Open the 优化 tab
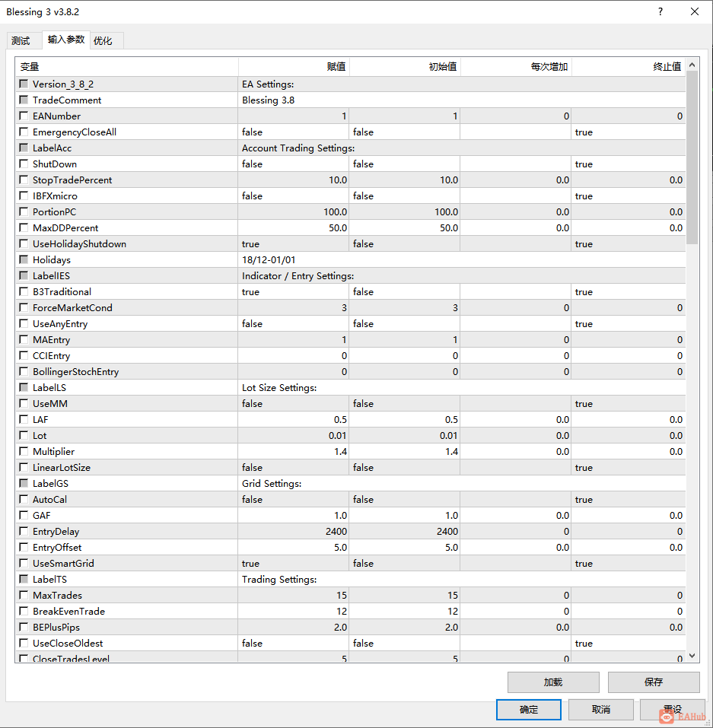This screenshot has width=713, height=728. point(103,41)
